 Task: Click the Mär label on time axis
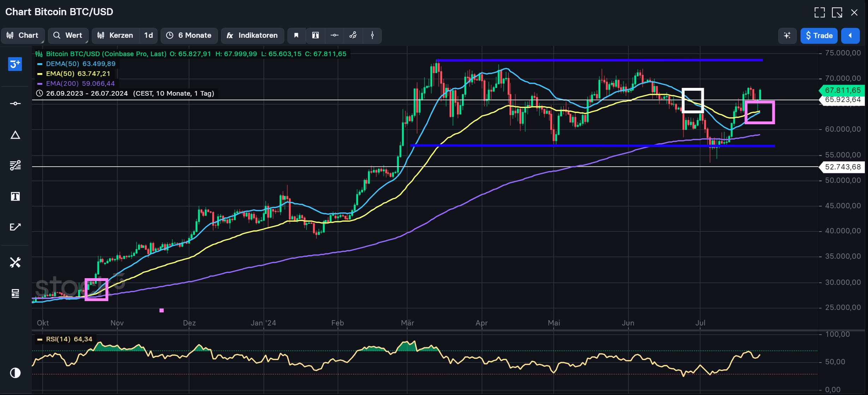coord(408,323)
